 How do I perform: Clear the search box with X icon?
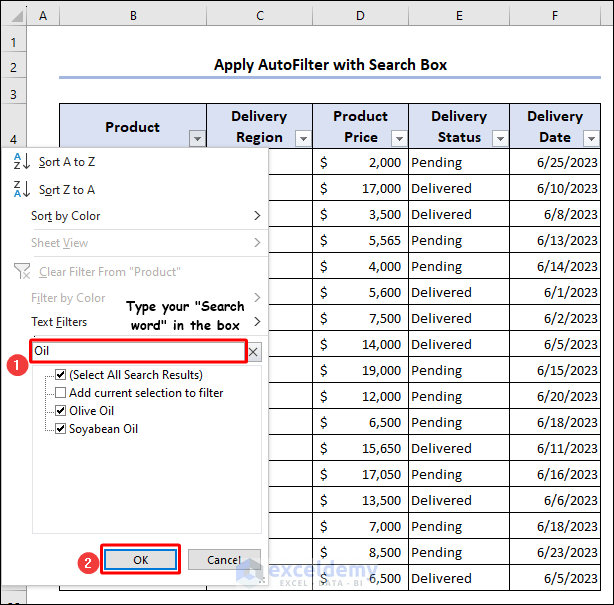[254, 352]
